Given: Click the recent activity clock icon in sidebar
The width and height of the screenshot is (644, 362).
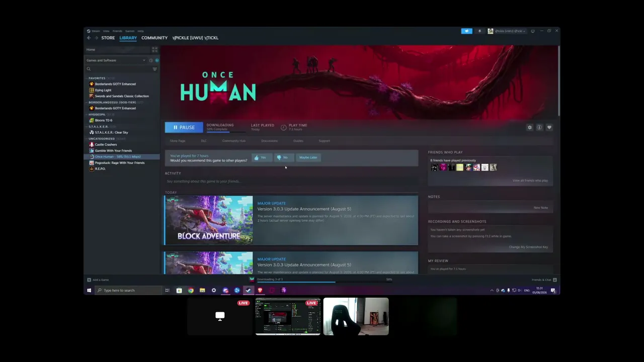Looking at the screenshot, I should [150, 60].
